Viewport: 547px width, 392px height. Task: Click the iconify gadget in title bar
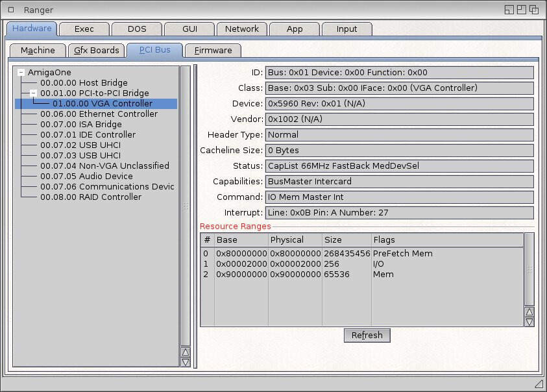(x=509, y=10)
